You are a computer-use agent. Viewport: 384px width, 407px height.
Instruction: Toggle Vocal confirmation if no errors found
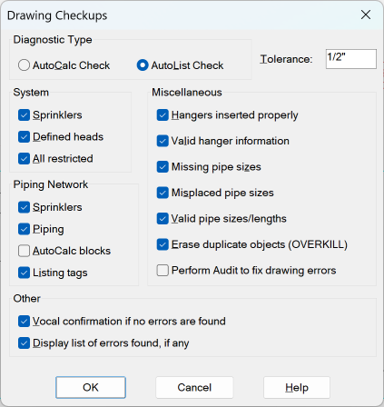pyautogui.click(x=24, y=321)
